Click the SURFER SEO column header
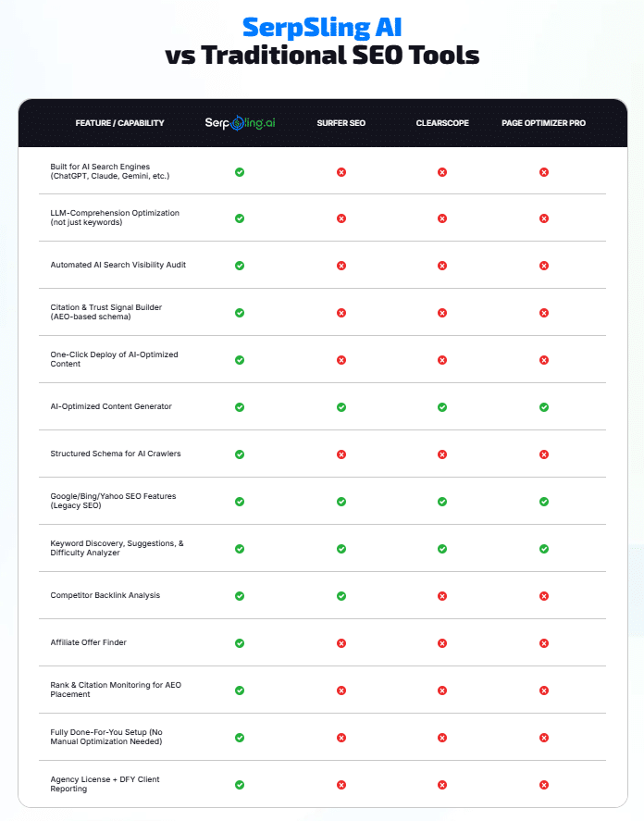The image size is (644, 821). [341, 123]
